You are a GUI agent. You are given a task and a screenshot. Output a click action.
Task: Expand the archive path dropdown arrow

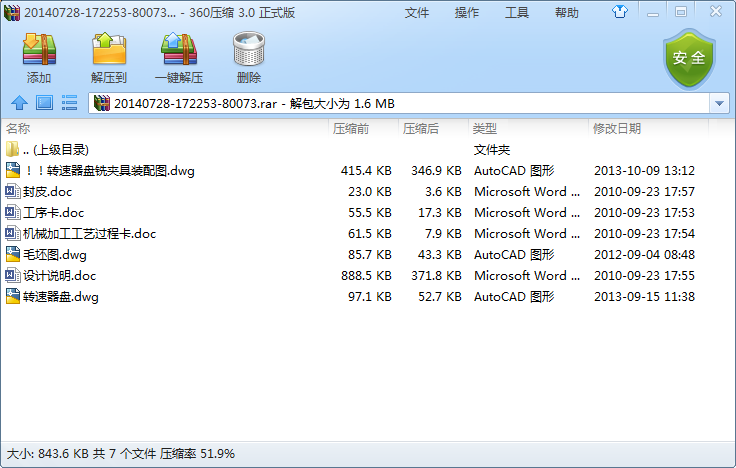pyautogui.click(x=720, y=103)
